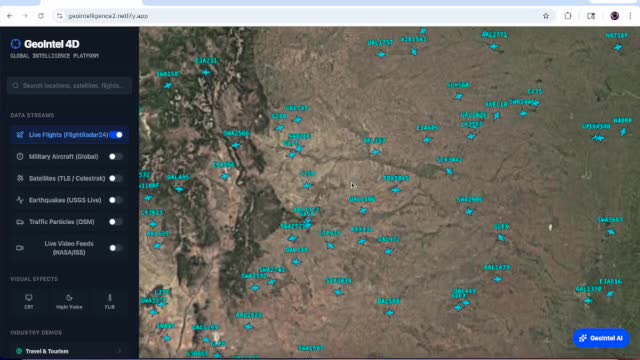Select the UAL495 aircraft marker
This screenshot has width=640, height=360.
pyautogui.click(x=179, y=189)
